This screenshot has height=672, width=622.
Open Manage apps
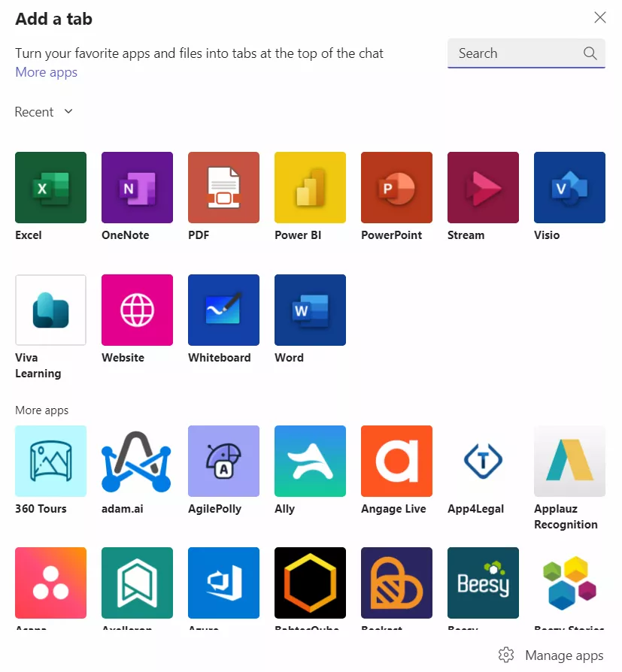pyautogui.click(x=551, y=655)
